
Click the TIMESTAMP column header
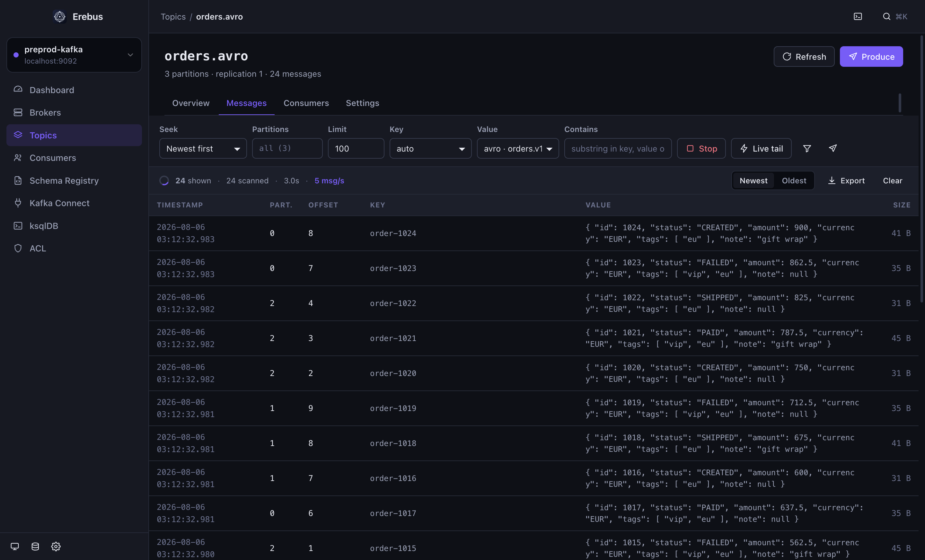click(180, 205)
